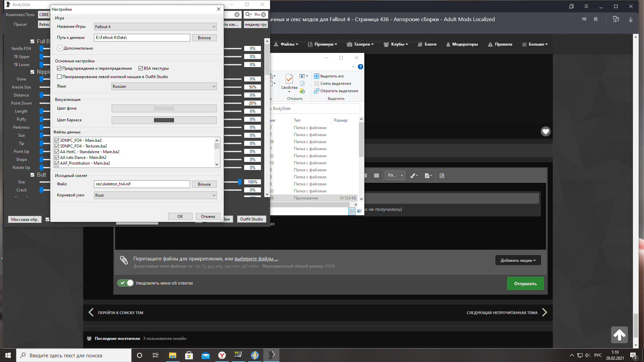Toggle the reply notification switch
Screen dimensions: 644x362
(125, 283)
